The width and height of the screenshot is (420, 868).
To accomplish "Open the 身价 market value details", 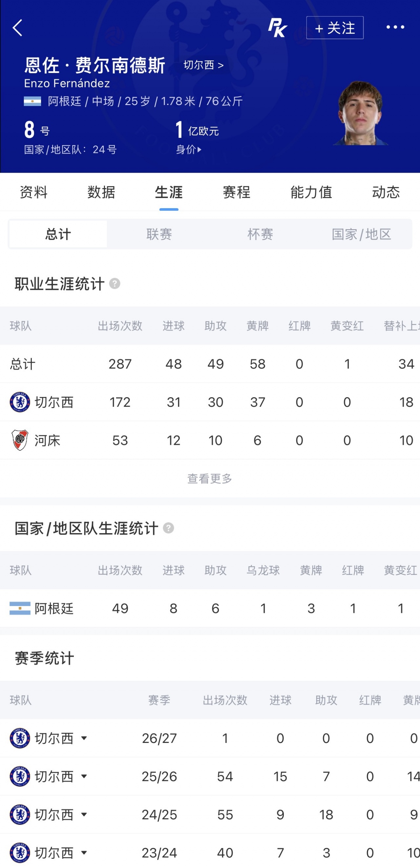I will click(x=189, y=149).
